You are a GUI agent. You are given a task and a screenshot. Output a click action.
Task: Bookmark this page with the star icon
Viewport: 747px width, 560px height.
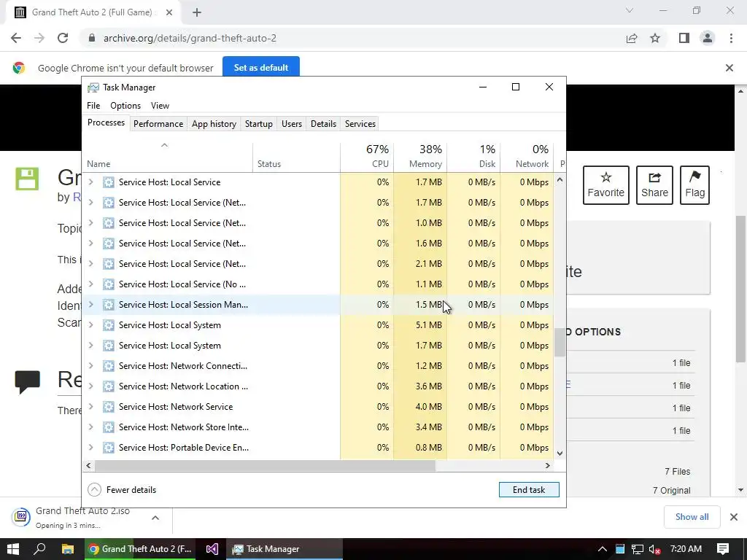click(655, 38)
